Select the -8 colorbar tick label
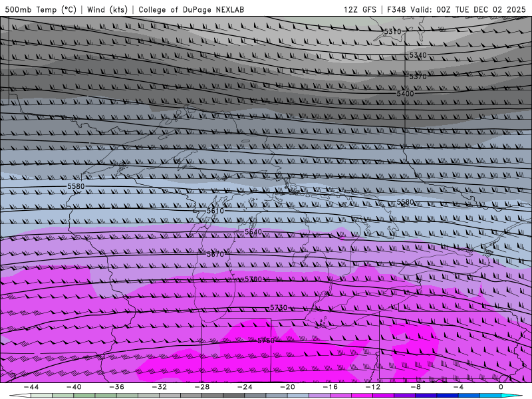 416,387
